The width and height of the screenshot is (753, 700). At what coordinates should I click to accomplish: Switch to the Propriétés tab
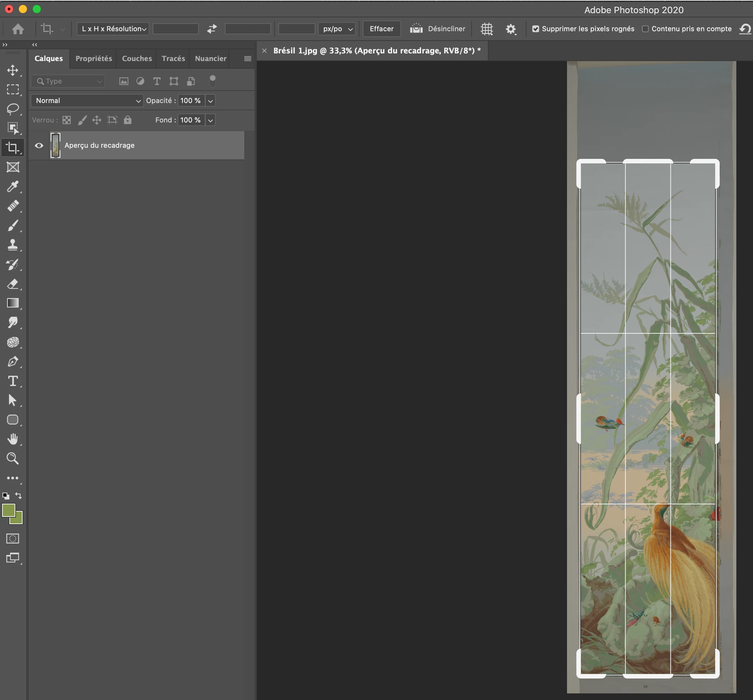(x=94, y=59)
